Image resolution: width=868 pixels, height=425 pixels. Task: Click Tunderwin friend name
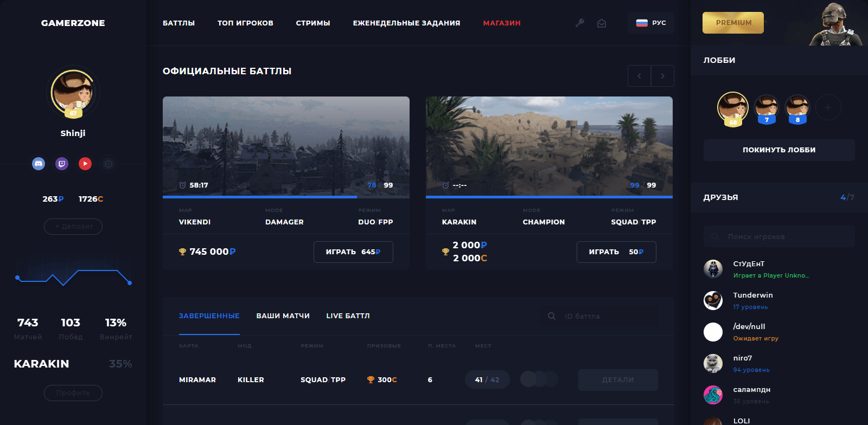(x=753, y=295)
